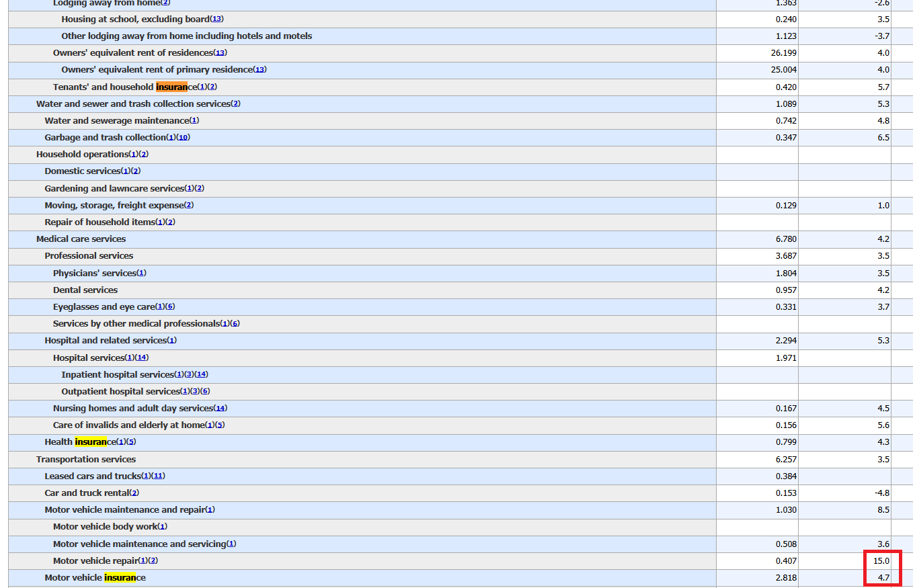Select the 0.240 value cell
This screenshot has height=588, width=913.
757,19
